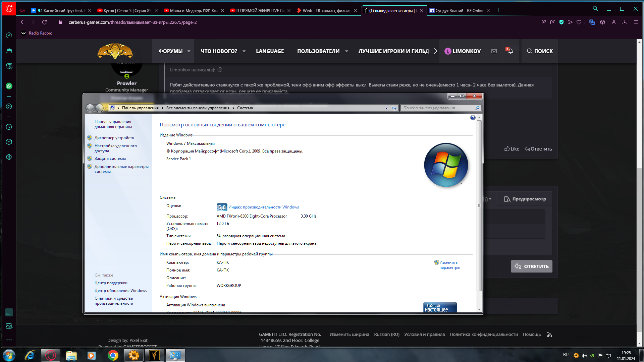
Task: Open the Opera sidebar settings gear
Action: click(x=9, y=157)
